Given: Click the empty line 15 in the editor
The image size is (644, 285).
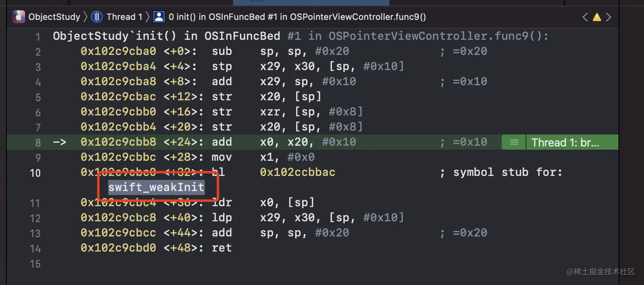Looking at the screenshot, I should [256, 263].
